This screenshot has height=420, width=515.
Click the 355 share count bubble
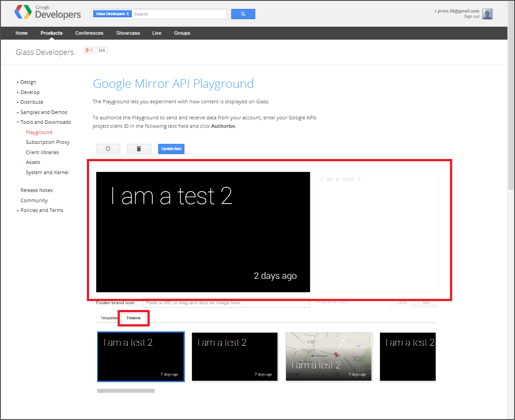[x=102, y=50]
